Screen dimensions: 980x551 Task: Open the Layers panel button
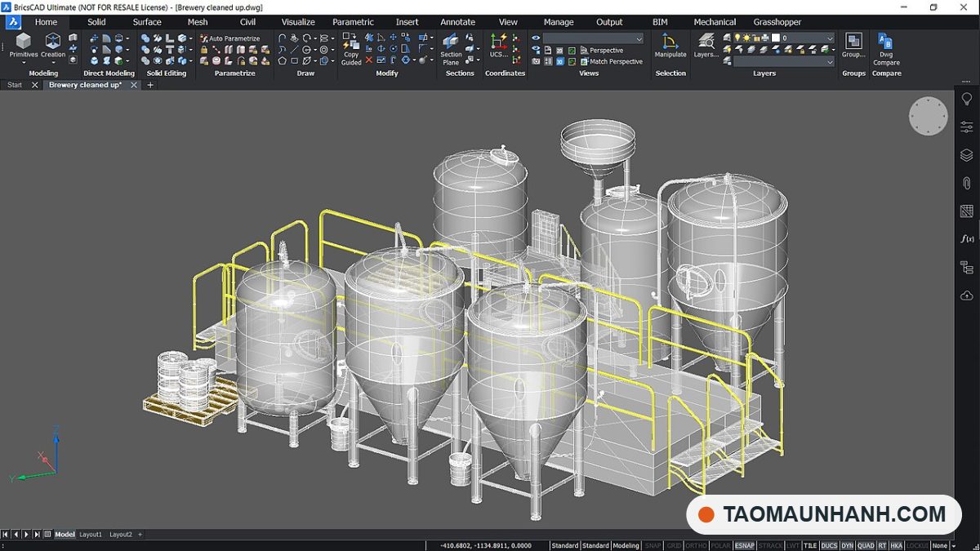(706, 45)
